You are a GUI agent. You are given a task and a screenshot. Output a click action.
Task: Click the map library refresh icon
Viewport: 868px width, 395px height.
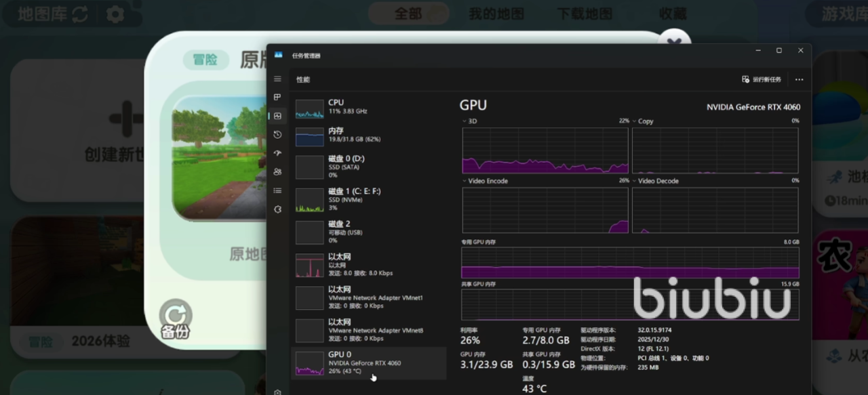pos(79,14)
